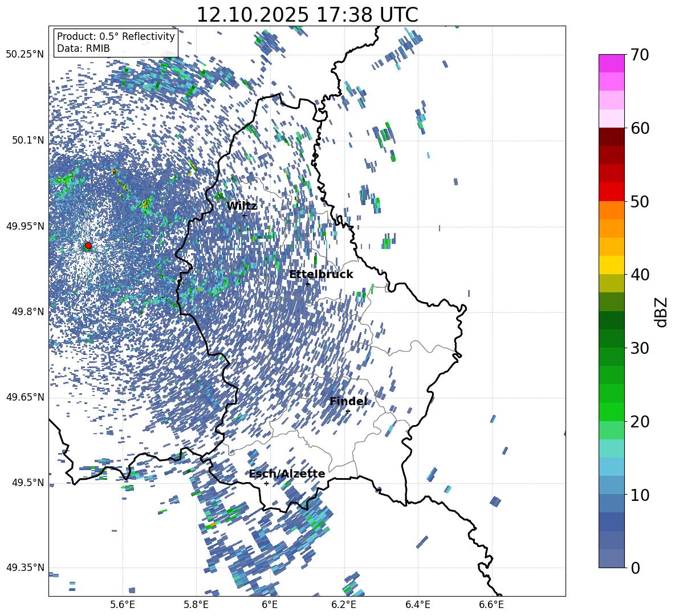This screenshot has height=616, width=675.
Task: Click the colorbar 40 tick label
Action: (x=640, y=275)
